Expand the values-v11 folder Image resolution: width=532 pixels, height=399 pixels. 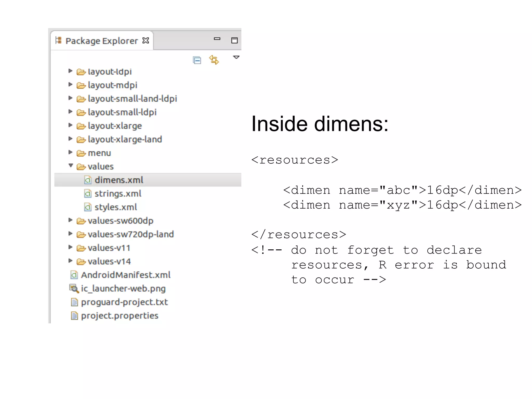tap(70, 247)
